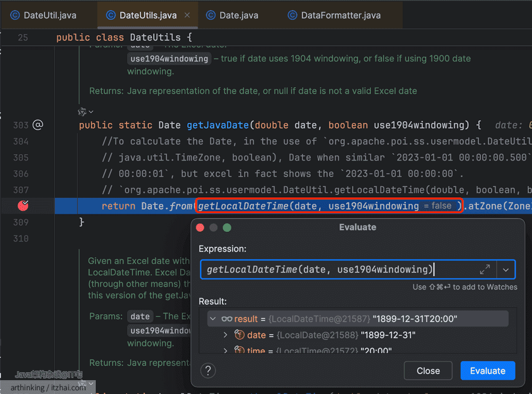Expand the time LocalTime field

coord(225,350)
